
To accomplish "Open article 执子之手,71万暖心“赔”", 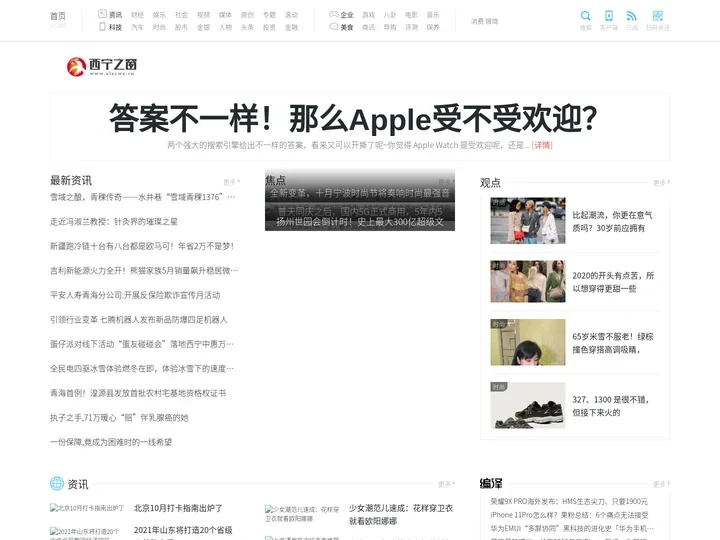I will [119, 418].
